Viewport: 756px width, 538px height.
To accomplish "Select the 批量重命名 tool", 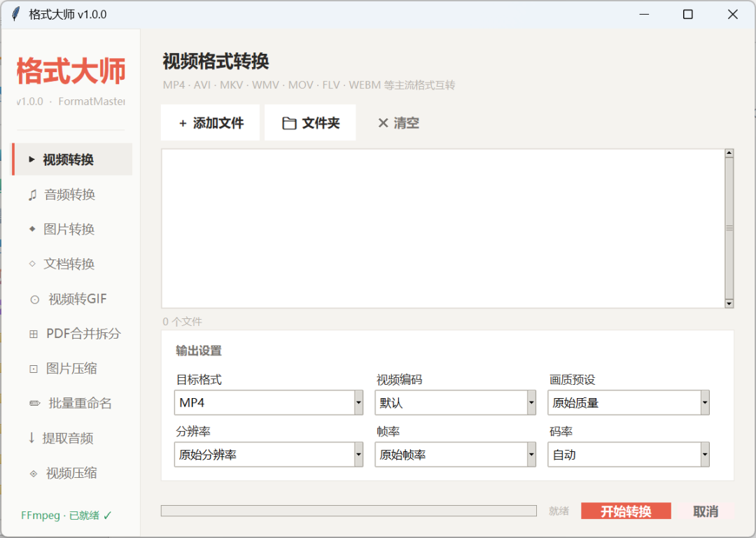I will pyautogui.click(x=72, y=403).
